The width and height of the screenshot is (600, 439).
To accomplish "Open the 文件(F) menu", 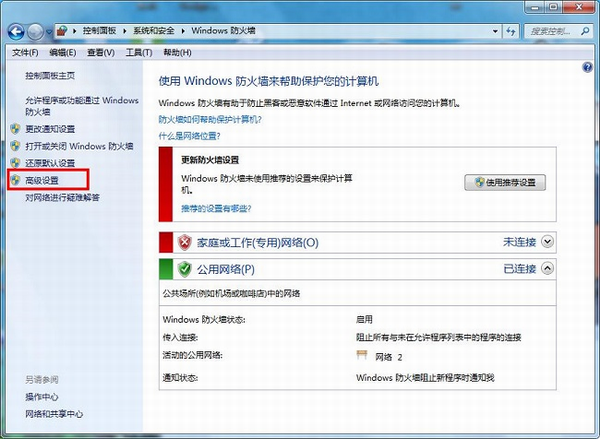I will tap(25, 52).
